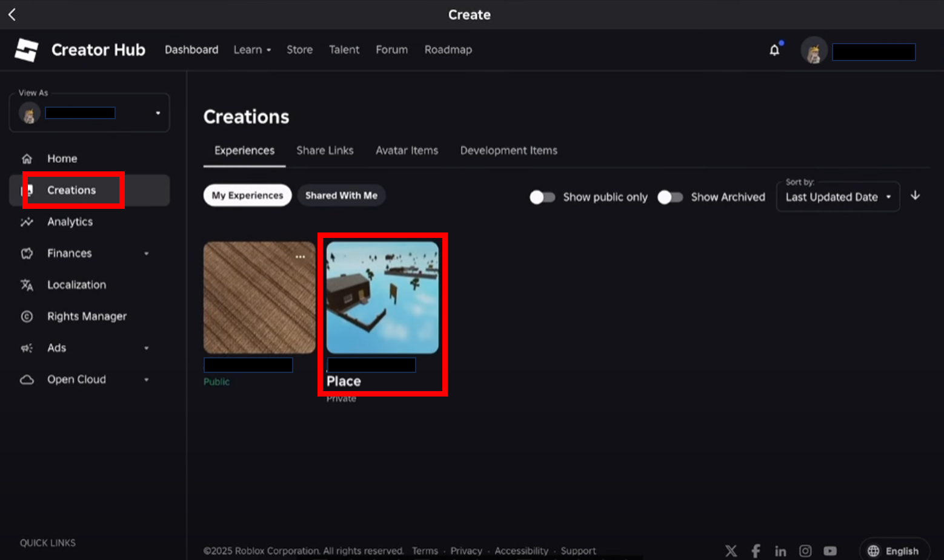The height and width of the screenshot is (560, 944).
Task: Expand the Learn dropdown menu
Action: pyautogui.click(x=252, y=50)
